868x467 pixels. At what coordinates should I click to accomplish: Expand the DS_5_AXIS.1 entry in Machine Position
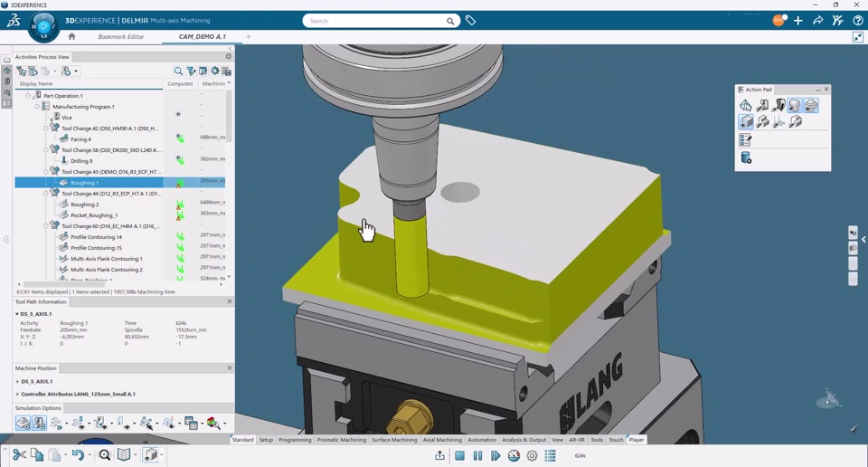coord(17,381)
